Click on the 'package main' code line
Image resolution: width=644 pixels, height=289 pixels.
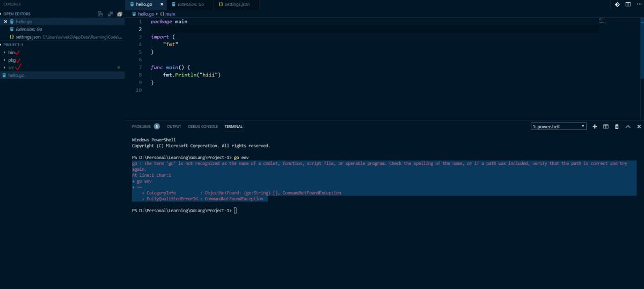[x=169, y=21]
